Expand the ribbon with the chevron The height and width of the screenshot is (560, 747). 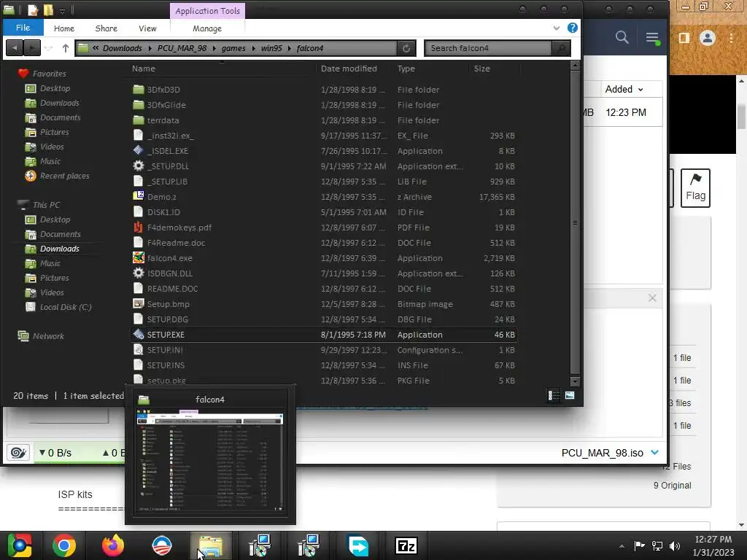556,28
